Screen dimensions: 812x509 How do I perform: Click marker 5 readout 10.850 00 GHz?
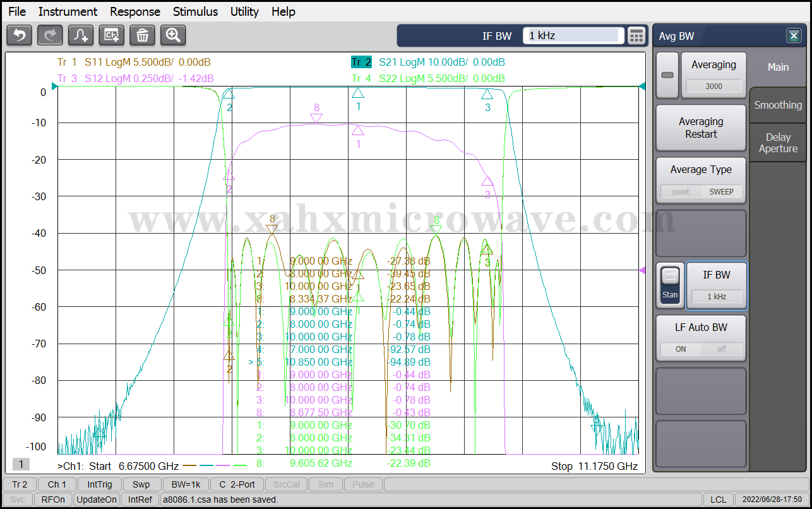tap(319, 362)
